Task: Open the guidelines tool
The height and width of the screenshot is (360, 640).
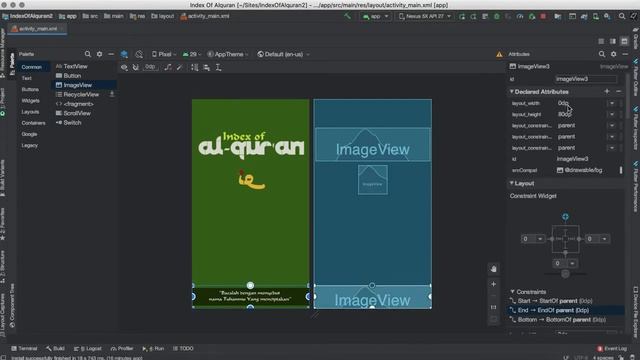Action: point(218,67)
